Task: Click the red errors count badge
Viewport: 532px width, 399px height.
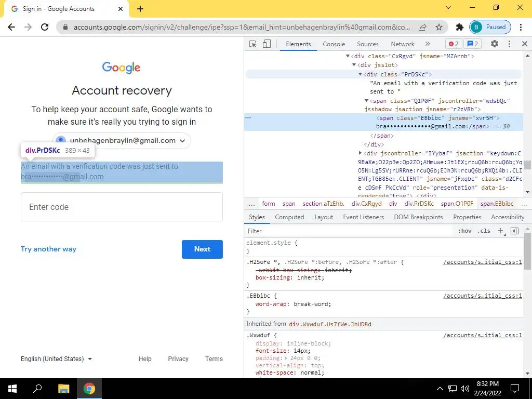Action: click(453, 44)
